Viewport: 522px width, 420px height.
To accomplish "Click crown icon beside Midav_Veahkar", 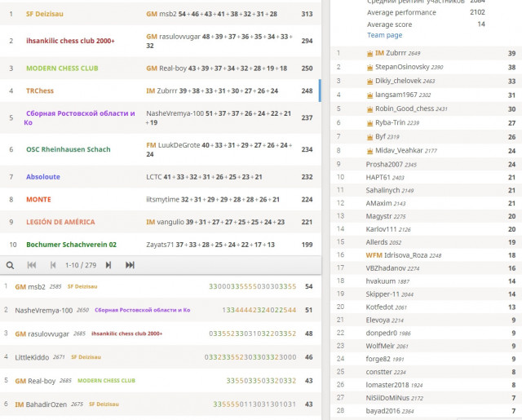I will coord(369,151).
